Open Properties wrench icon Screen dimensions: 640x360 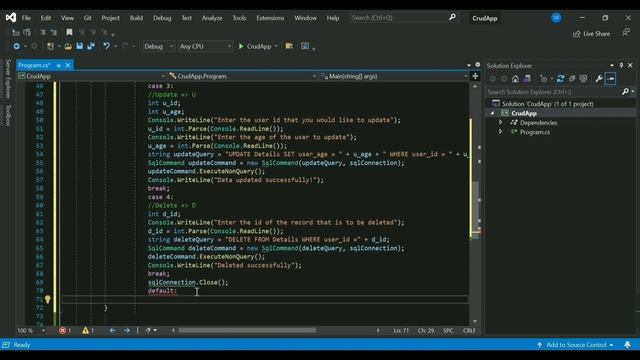[598, 79]
